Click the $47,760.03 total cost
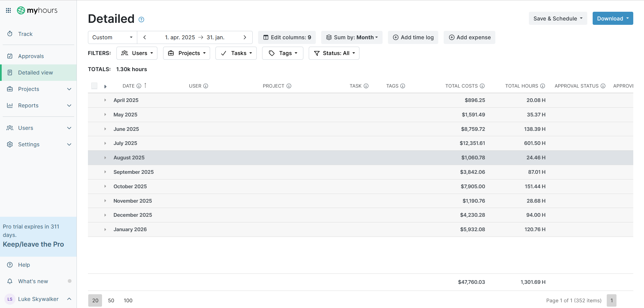Screen dimensions: 644x308 (x=472, y=282)
